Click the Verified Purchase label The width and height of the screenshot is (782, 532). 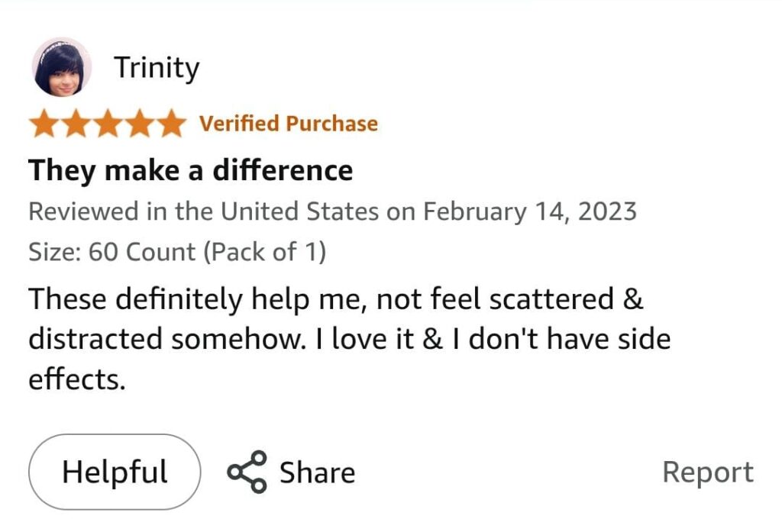(289, 124)
